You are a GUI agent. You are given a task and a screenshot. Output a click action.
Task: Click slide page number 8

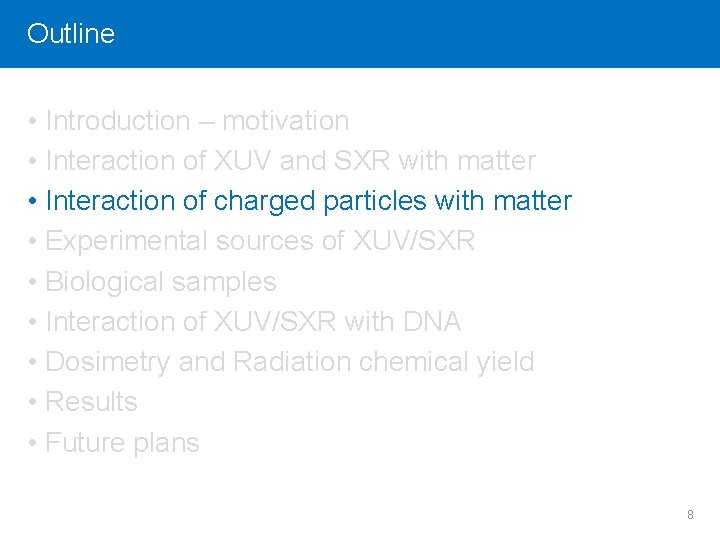(690, 515)
